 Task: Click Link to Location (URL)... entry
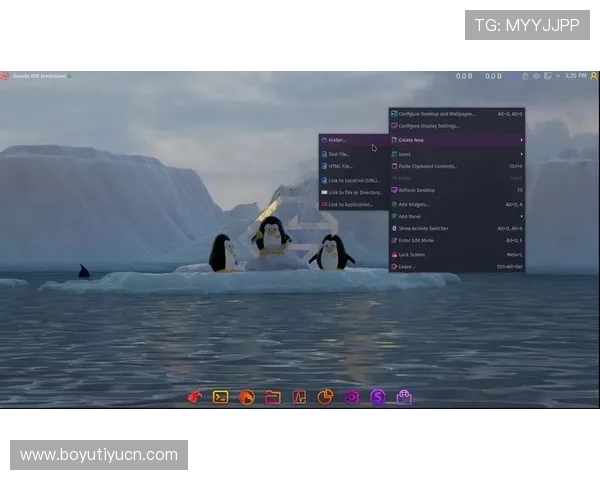click(352, 180)
